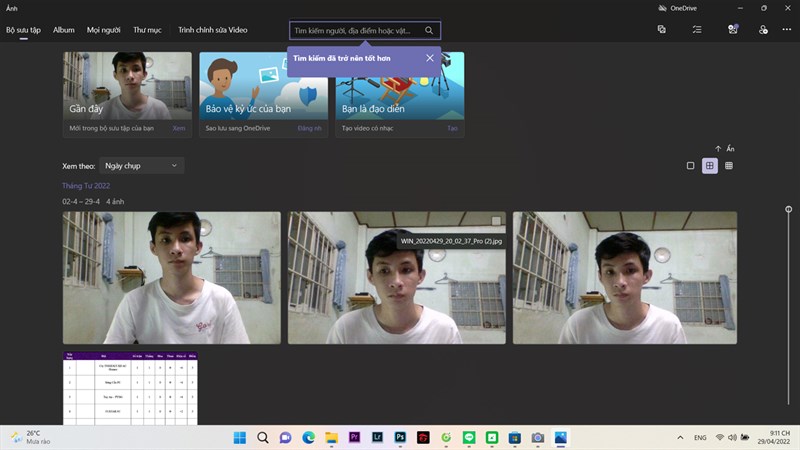Switch to small tiles view

[729, 166]
